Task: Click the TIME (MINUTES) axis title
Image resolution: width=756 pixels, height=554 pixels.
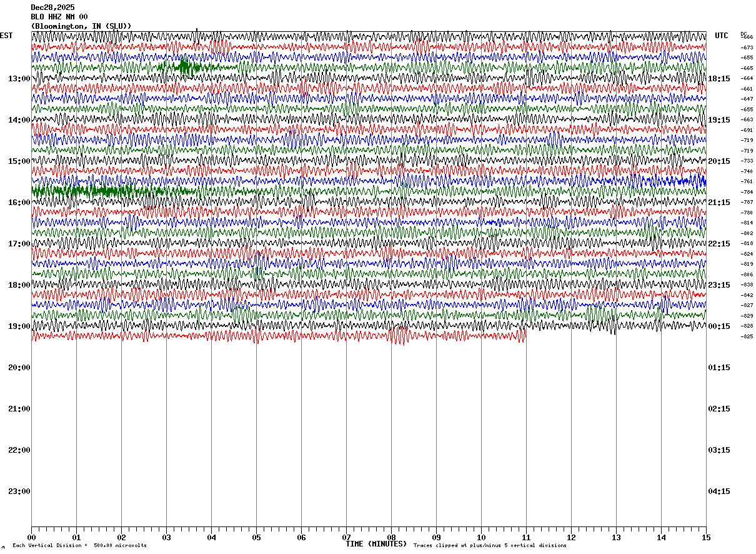Action: (x=376, y=544)
